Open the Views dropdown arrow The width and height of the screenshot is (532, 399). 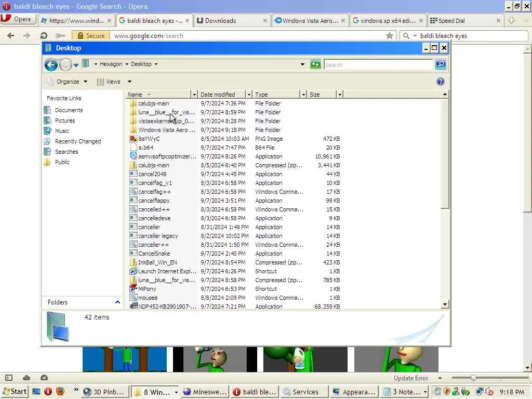pos(129,82)
